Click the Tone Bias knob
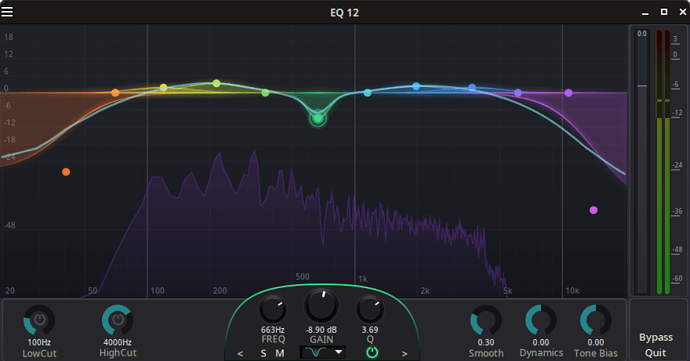 [596, 320]
